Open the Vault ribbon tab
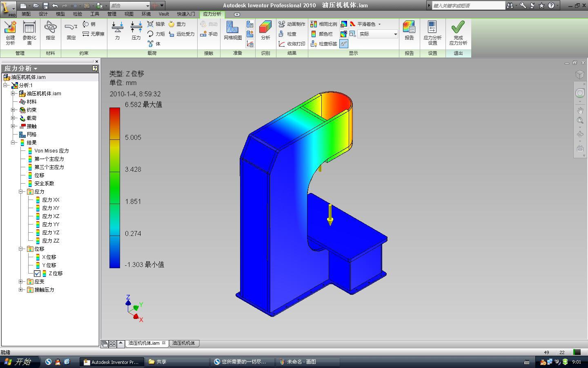Screen dimensions: 588x368 pos(164,14)
